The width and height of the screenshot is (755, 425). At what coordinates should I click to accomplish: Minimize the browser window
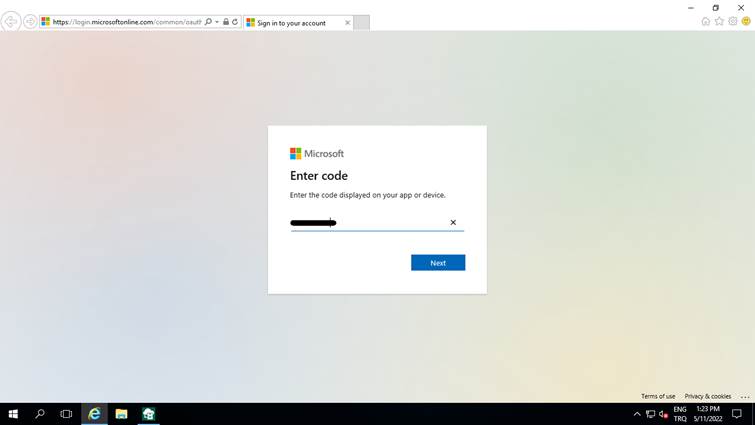(x=691, y=8)
